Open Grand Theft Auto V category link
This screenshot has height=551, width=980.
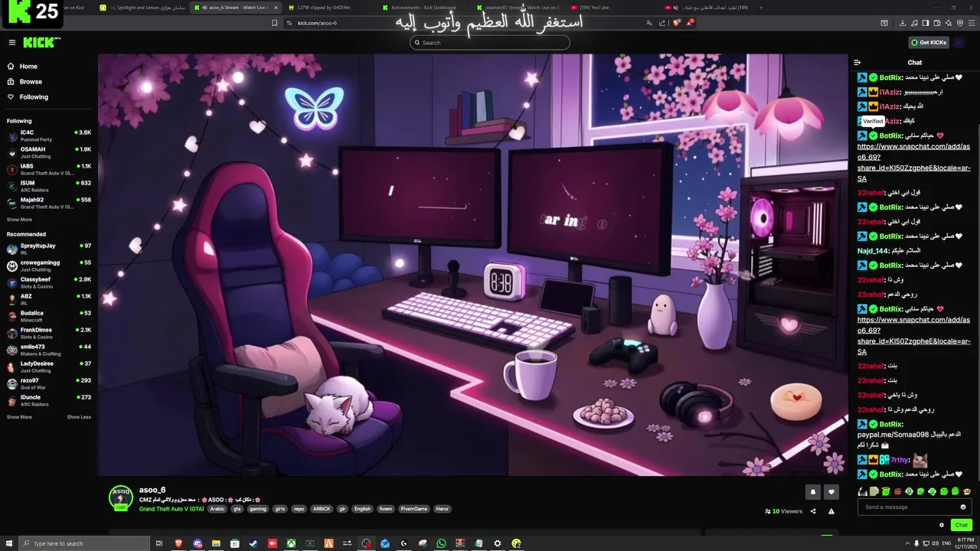tap(171, 509)
